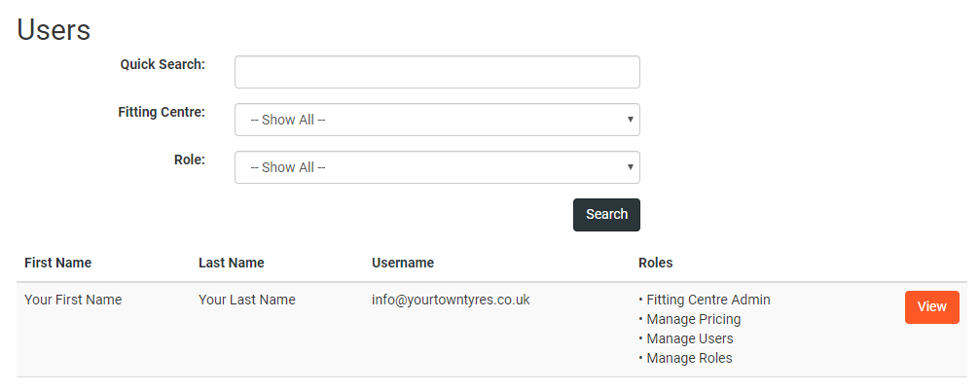This screenshot has width=980, height=390.
Task: Click the dark Search button
Action: [606, 214]
